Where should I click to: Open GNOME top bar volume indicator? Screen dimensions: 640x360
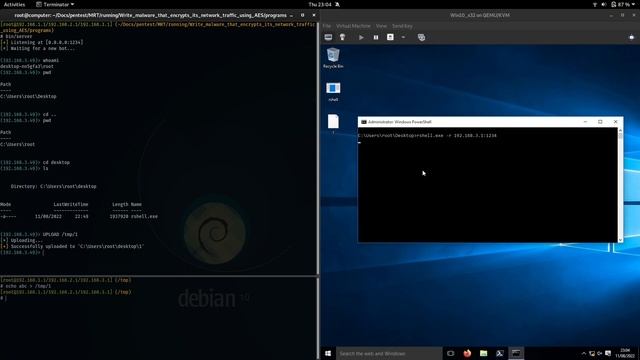604,4
